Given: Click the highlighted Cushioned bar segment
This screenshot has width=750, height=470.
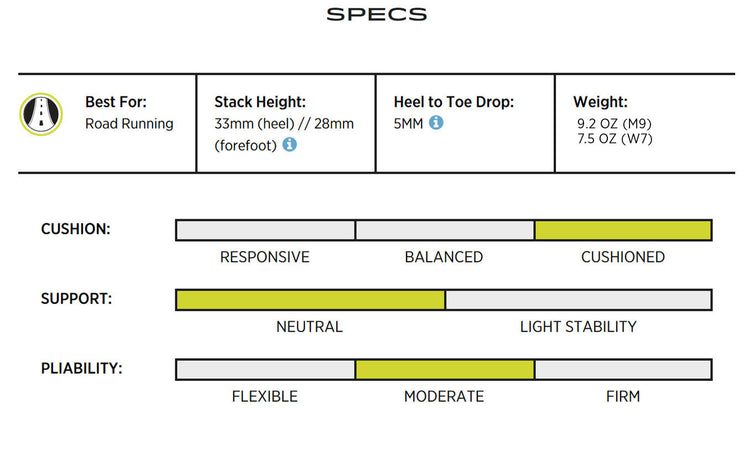Looking at the screenshot, I should pos(623,230).
